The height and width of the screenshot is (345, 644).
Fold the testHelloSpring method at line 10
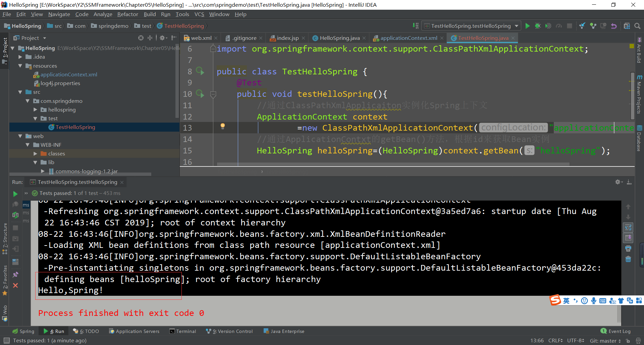coord(213,94)
